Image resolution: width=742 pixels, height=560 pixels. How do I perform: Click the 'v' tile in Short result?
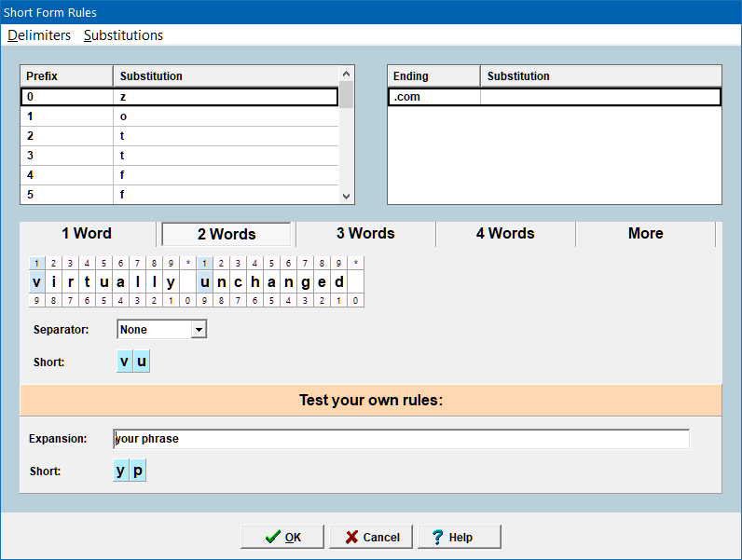(x=124, y=362)
